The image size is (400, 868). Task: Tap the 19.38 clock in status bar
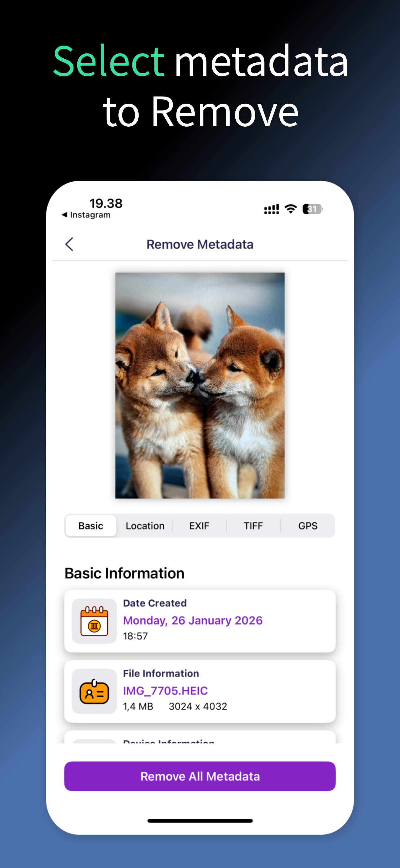106,203
